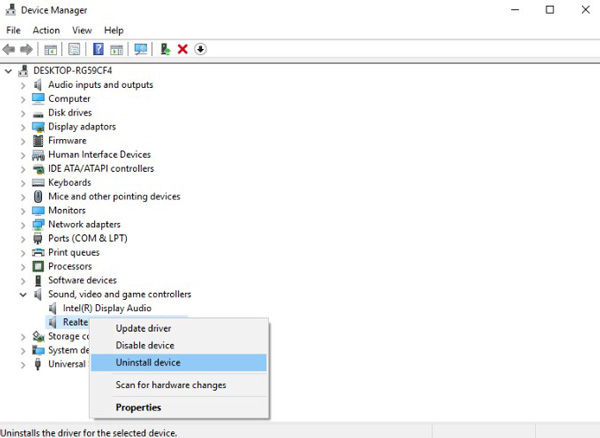The height and width of the screenshot is (438, 600).
Task: Click the action pane toolbar icon
Action: 117,49
